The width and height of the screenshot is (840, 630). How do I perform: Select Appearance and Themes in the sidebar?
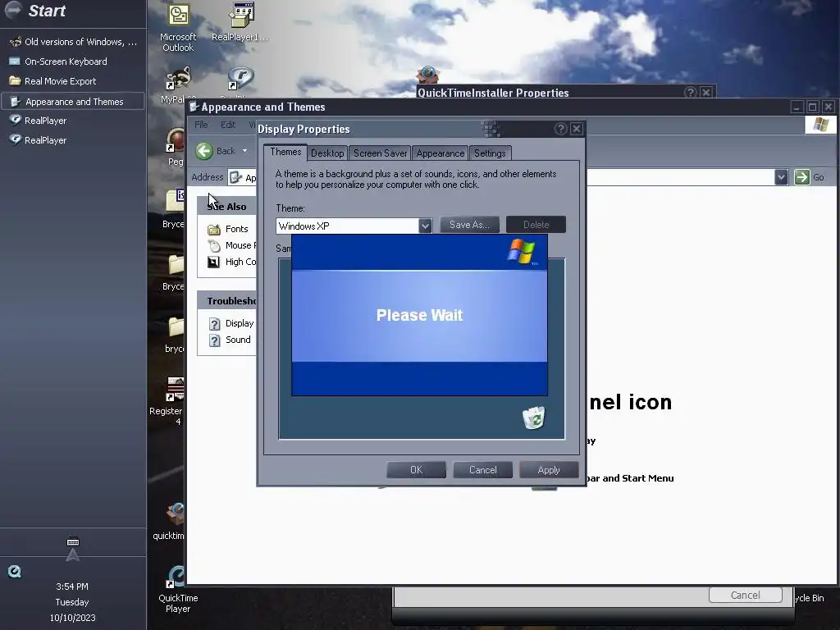coord(73,102)
